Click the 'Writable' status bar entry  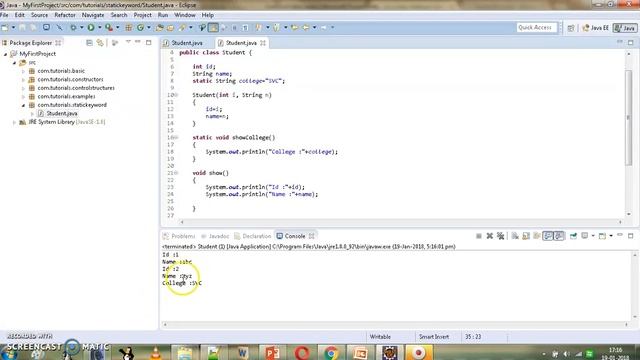click(380, 337)
